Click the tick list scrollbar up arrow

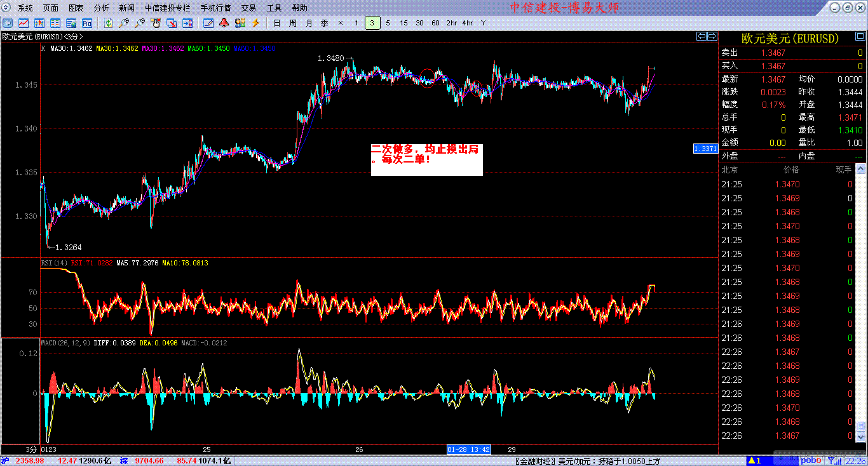coord(861,170)
